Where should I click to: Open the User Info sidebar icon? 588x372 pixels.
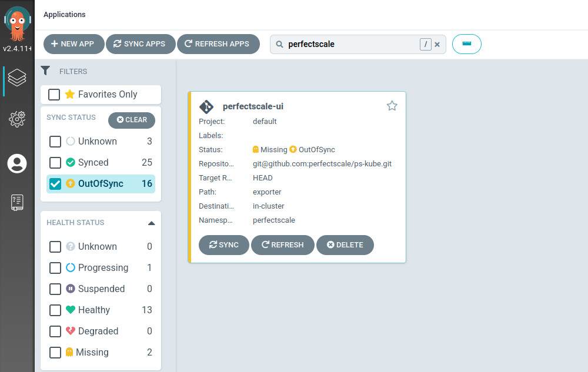coord(17,164)
